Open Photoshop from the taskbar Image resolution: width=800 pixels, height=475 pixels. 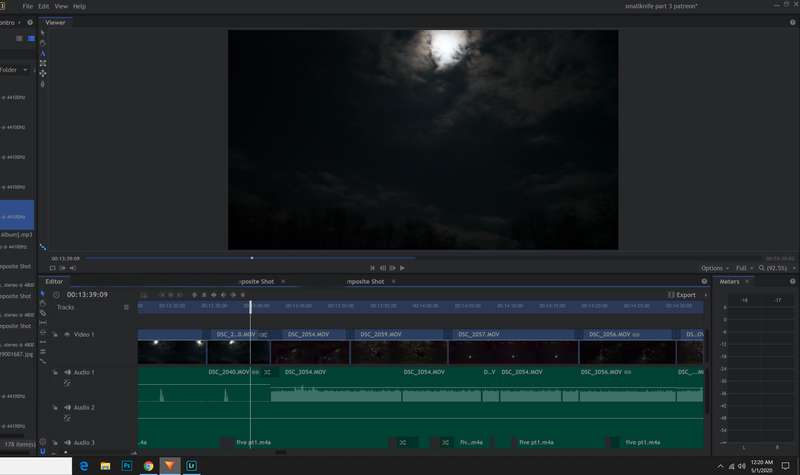tap(127, 465)
